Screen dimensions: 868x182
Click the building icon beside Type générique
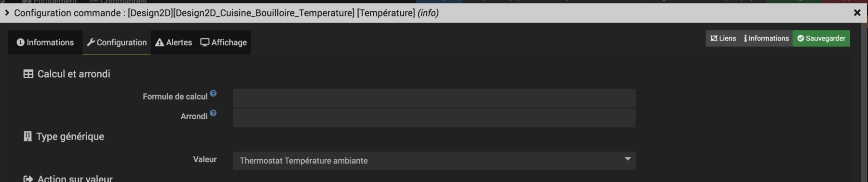(x=27, y=137)
